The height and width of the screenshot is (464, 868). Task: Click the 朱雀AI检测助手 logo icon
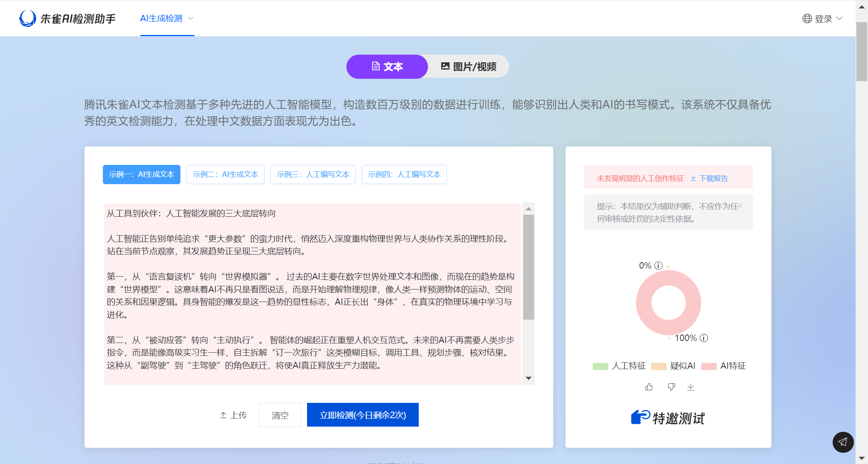(x=27, y=18)
